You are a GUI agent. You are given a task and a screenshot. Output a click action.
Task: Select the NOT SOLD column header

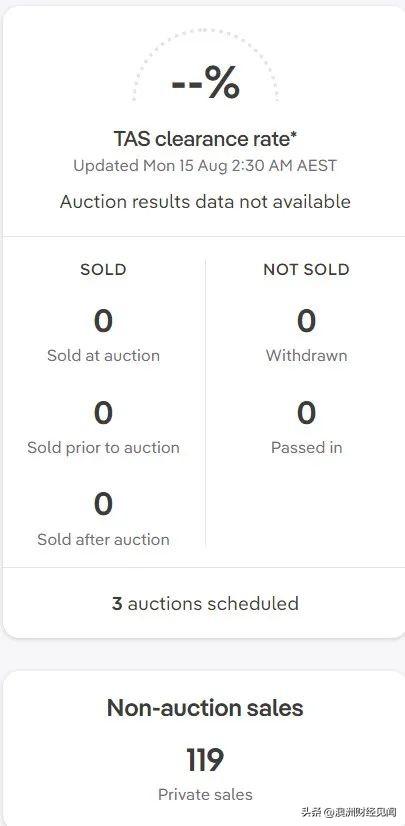click(x=307, y=270)
